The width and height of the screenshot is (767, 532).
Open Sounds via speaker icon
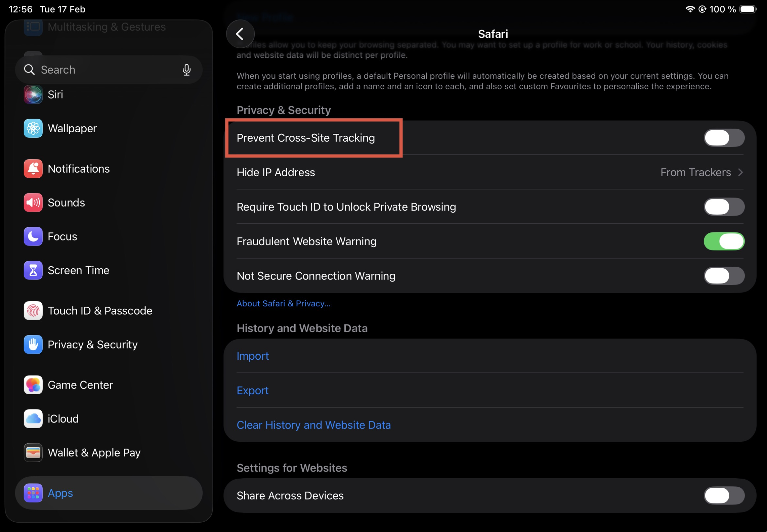coord(33,203)
